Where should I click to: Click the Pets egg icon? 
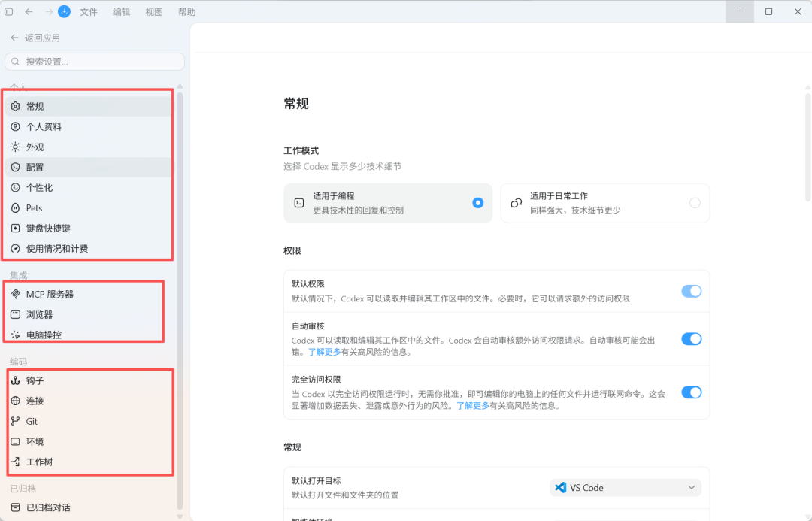pyautogui.click(x=16, y=208)
